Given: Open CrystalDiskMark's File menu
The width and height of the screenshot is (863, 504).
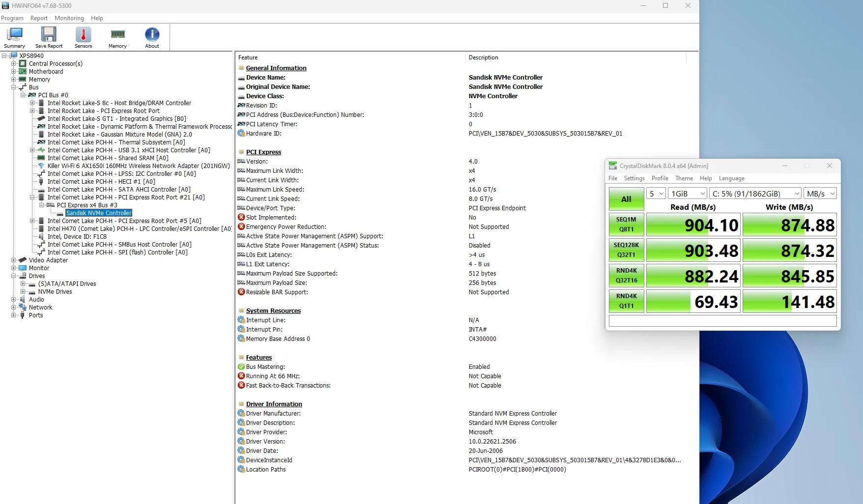Looking at the screenshot, I should [613, 178].
